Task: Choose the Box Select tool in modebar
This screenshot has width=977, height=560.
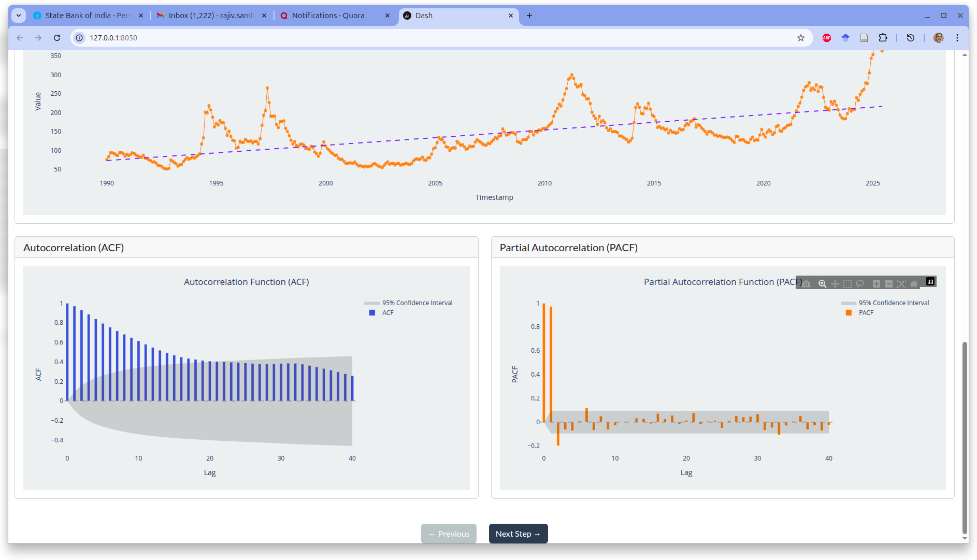Action: [847, 283]
